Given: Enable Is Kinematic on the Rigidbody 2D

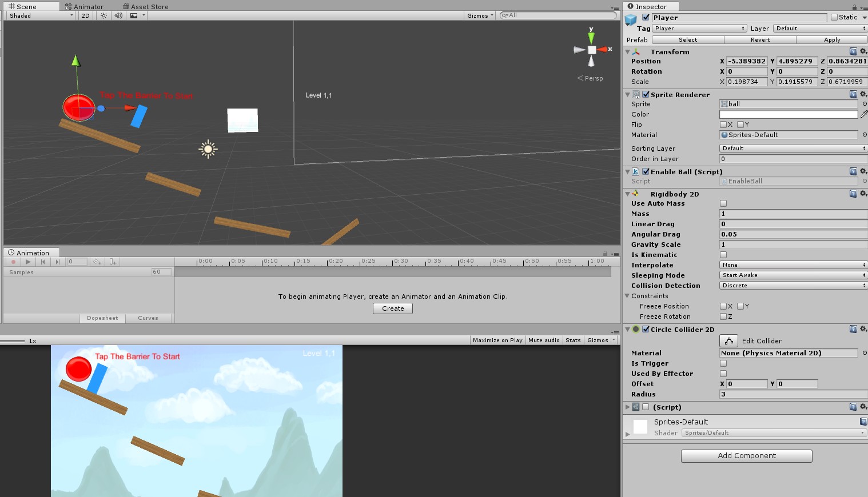Looking at the screenshot, I should pyautogui.click(x=723, y=255).
